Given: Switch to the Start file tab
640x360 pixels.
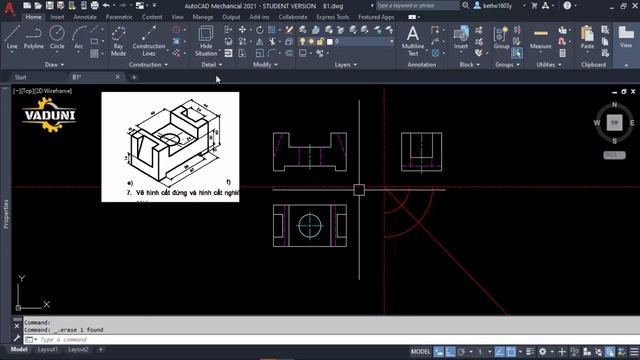Looking at the screenshot, I should tap(20, 77).
